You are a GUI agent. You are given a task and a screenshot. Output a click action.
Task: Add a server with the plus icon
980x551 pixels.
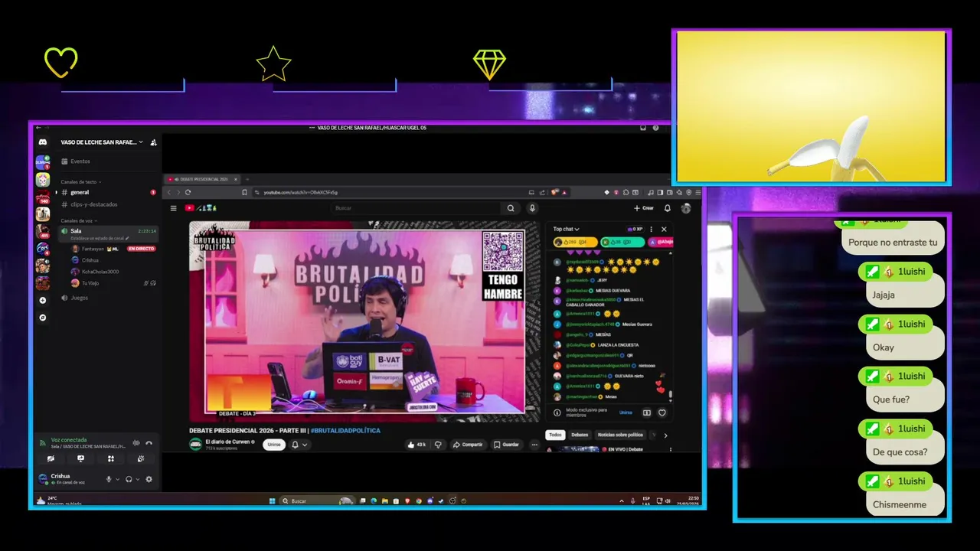tap(43, 301)
